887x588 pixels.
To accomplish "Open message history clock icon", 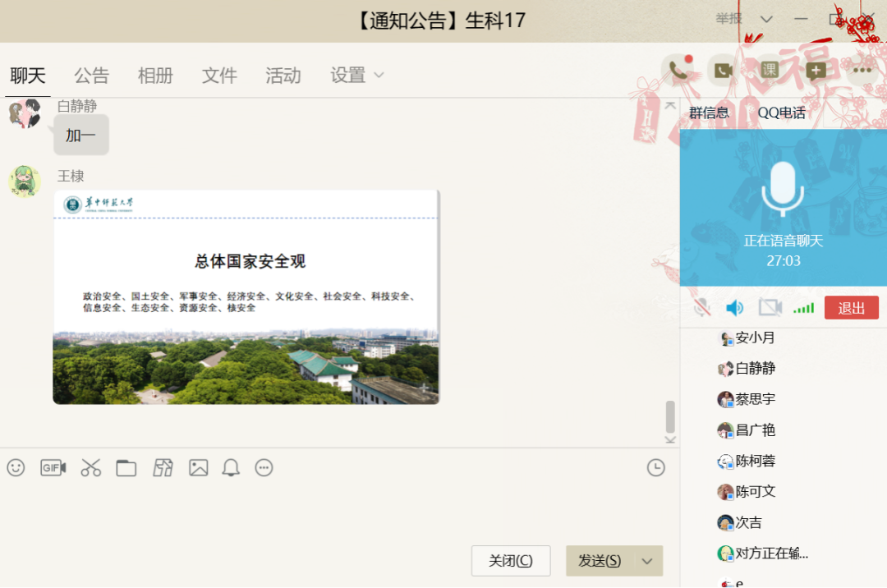I will click(655, 468).
